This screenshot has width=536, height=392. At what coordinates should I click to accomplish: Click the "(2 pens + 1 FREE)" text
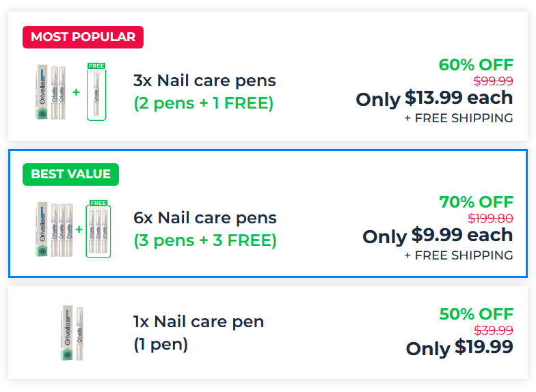click(203, 104)
